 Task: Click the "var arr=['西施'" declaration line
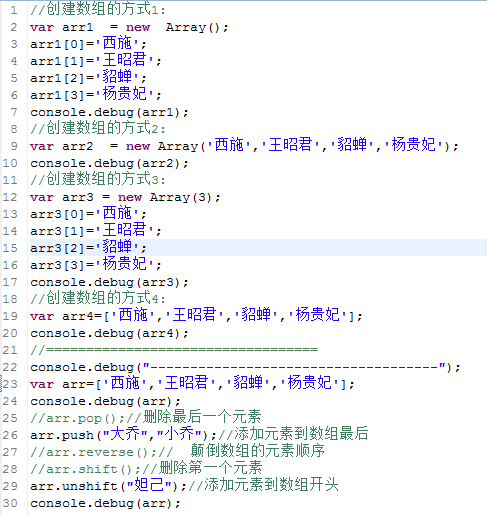coord(192,384)
